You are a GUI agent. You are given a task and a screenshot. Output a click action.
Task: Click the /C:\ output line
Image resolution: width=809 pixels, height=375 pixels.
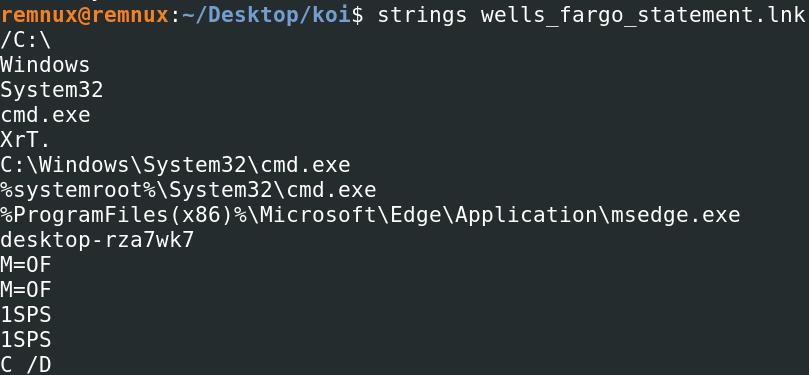[x=26, y=40]
